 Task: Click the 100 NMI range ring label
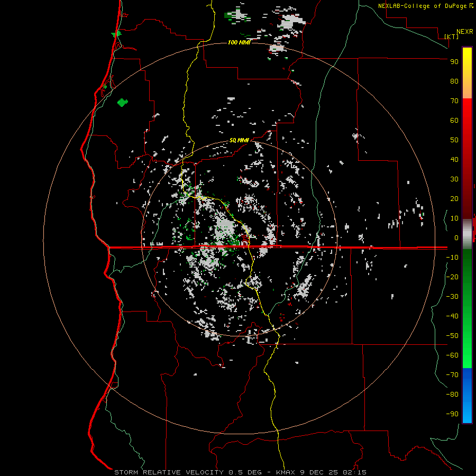coord(239,42)
